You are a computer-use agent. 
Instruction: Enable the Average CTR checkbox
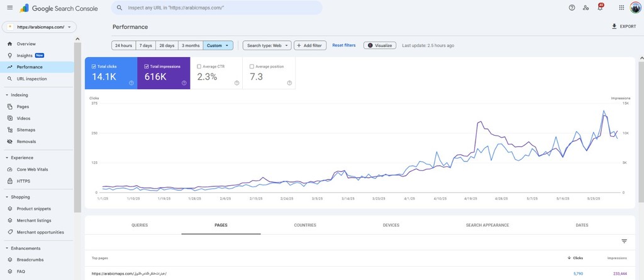tap(199, 66)
